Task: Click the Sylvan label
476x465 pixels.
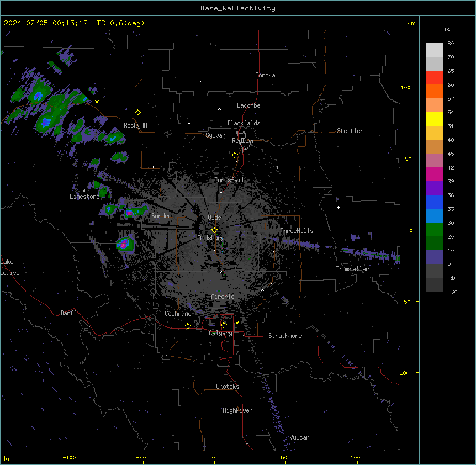Action: click(215, 135)
